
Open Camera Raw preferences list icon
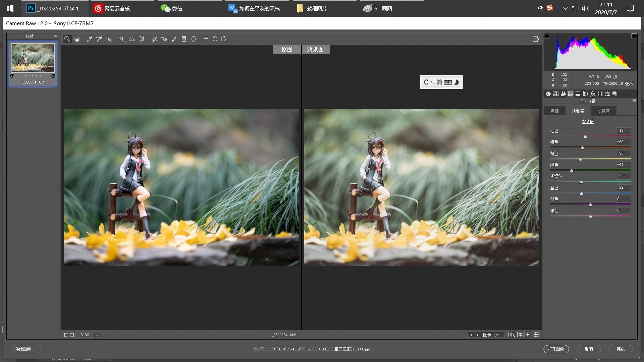pyautogui.click(x=205, y=39)
